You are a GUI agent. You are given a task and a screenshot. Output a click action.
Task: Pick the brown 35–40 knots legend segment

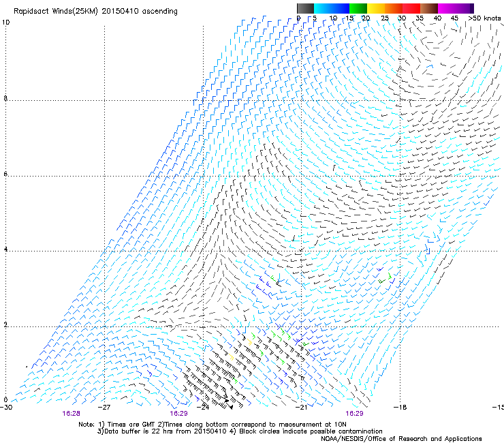click(x=429, y=8)
